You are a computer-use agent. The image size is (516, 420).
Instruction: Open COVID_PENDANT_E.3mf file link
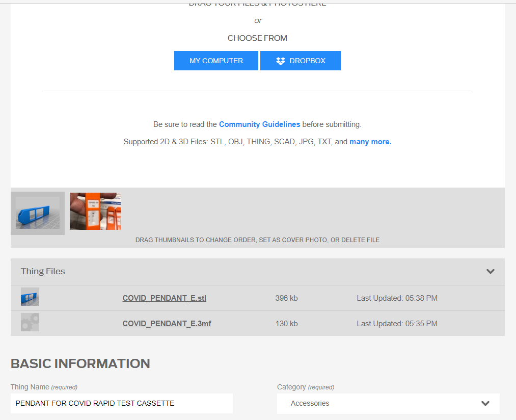pyautogui.click(x=167, y=324)
